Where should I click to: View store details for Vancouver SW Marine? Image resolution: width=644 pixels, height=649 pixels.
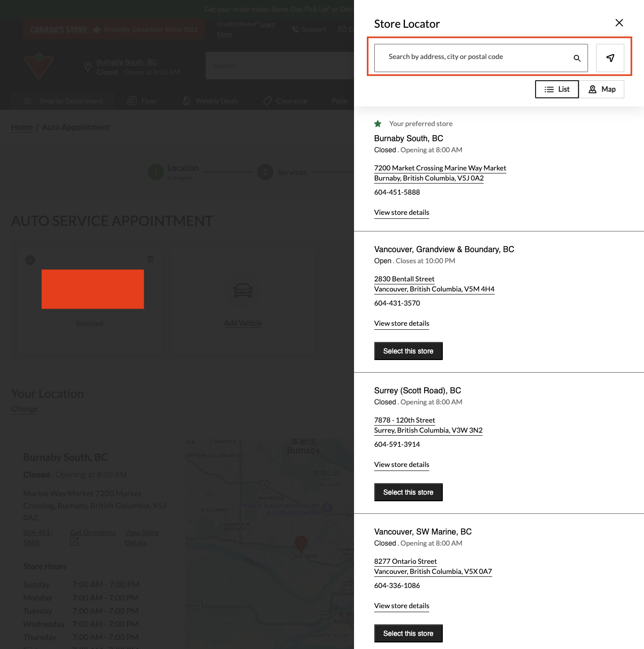click(401, 606)
